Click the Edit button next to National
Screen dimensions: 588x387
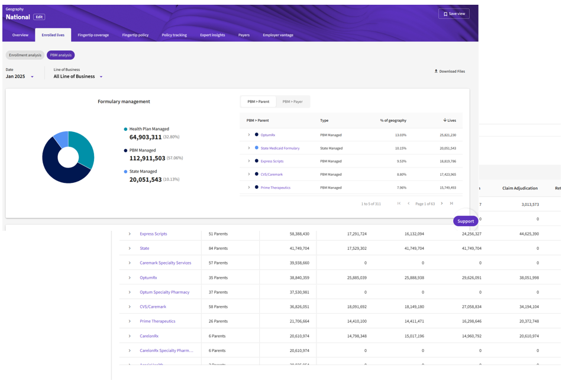[38, 17]
